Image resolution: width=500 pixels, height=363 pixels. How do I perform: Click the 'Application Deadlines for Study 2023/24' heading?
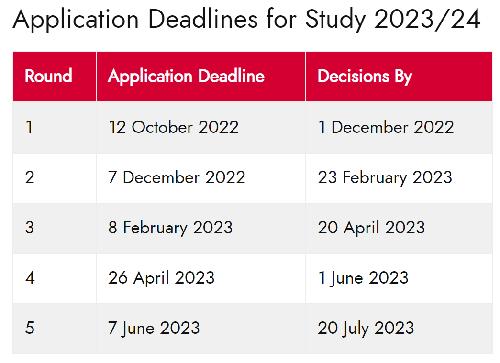246,20
